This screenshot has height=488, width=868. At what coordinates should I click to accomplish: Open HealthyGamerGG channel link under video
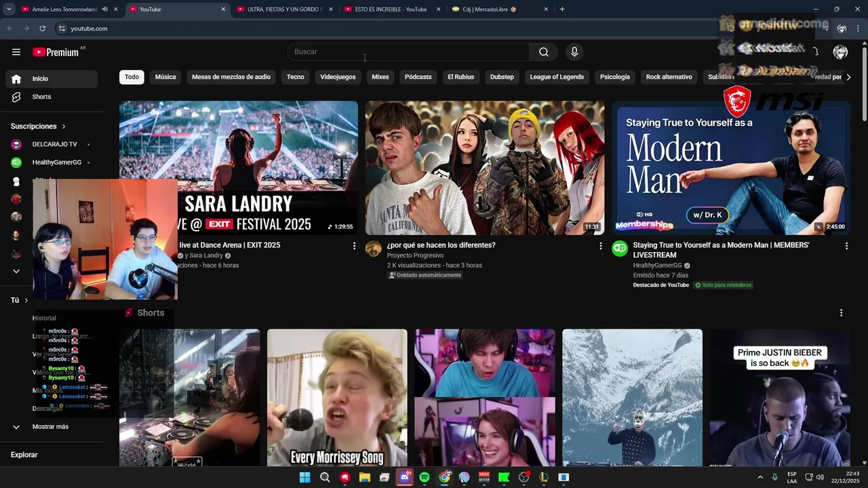(657, 266)
